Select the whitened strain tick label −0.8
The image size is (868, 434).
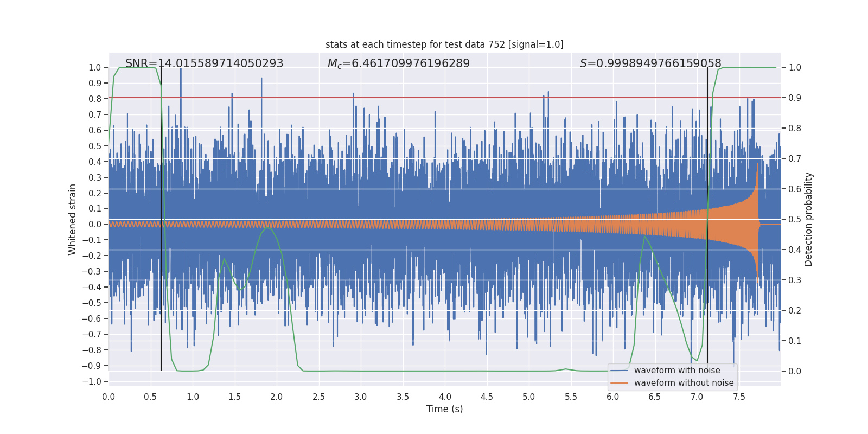click(x=92, y=350)
